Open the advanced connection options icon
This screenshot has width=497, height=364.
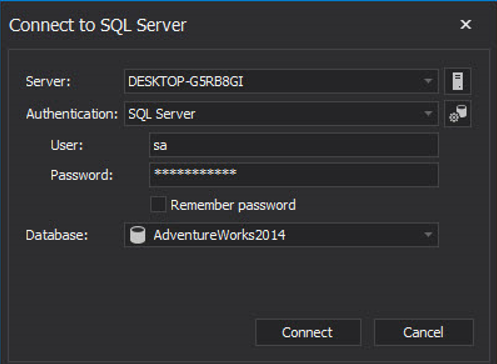pos(458,114)
